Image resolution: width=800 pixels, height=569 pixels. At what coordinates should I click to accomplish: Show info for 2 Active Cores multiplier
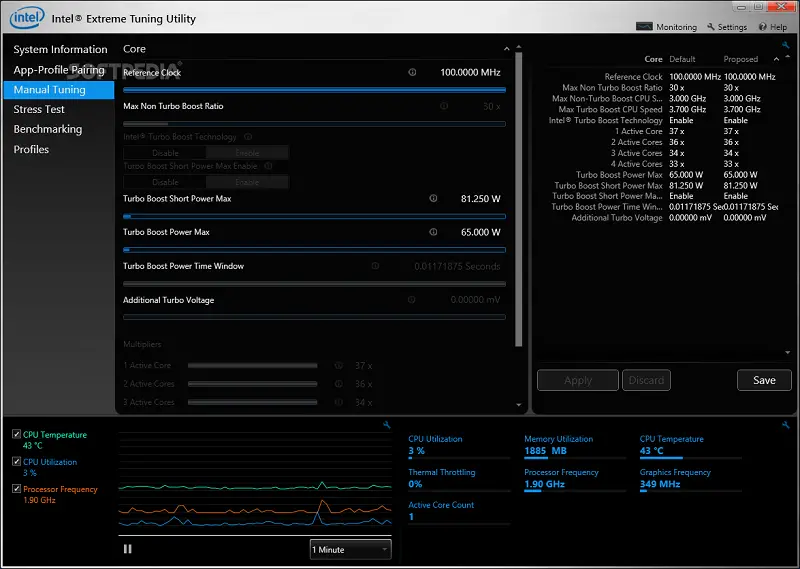pos(338,384)
